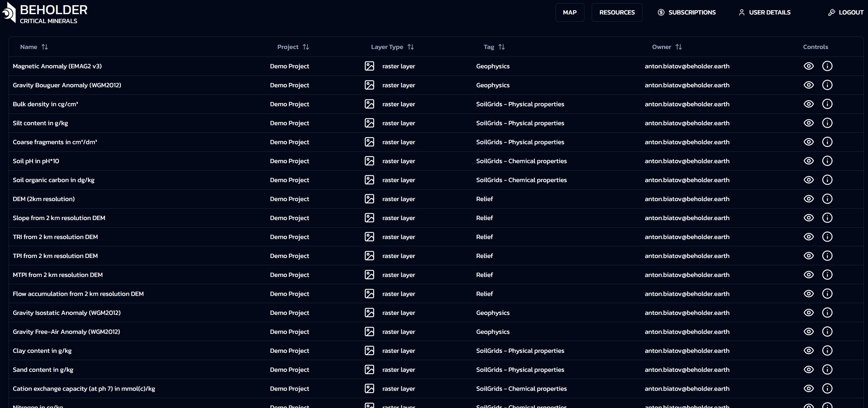Show the Flow accumulation from 2 km resolution DEM layer
Viewport: 868px width, 408px height.
coord(809,293)
